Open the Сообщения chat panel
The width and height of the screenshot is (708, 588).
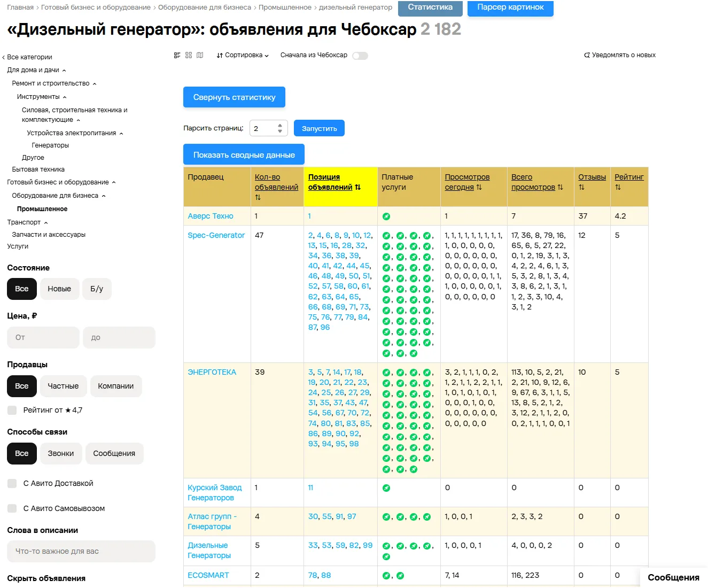pyautogui.click(x=673, y=577)
